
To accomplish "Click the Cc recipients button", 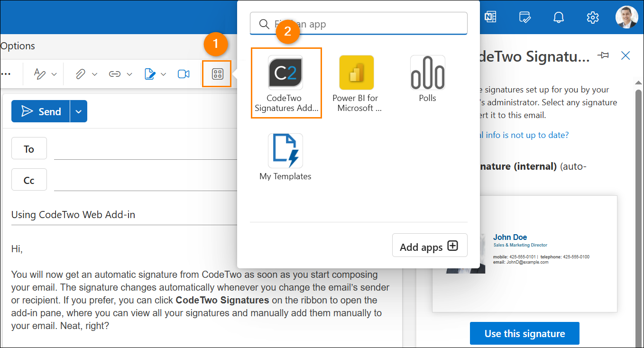I will 29,180.
